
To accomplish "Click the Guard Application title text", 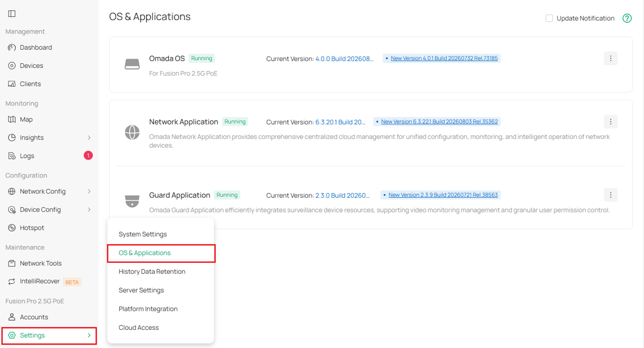I will 179,195.
